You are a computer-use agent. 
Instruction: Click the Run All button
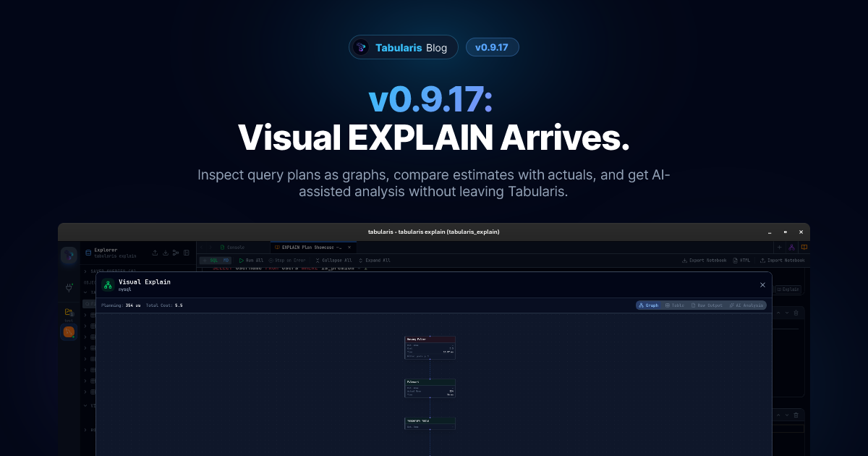252,261
